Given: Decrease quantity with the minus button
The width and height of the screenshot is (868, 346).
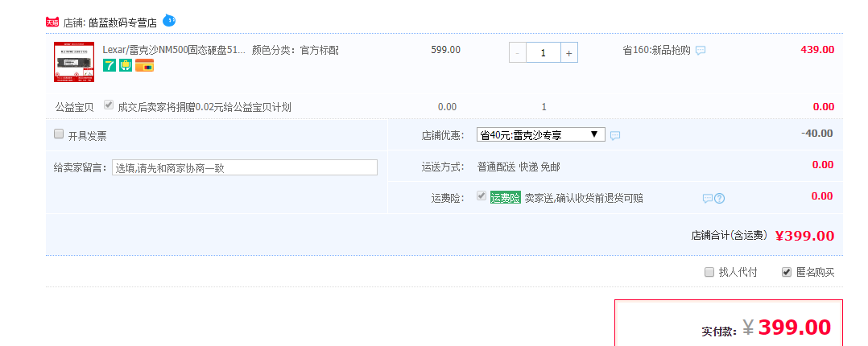Looking at the screenshot, I should point(518,52).
